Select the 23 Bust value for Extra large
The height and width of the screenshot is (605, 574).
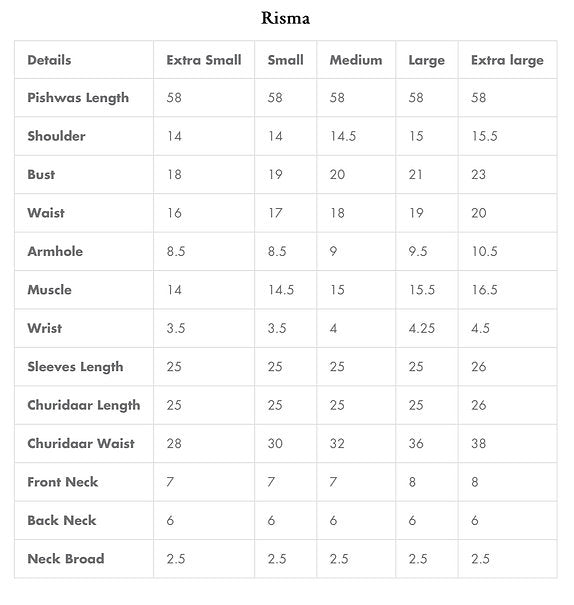pyautogui.click(x=479, y=174)
